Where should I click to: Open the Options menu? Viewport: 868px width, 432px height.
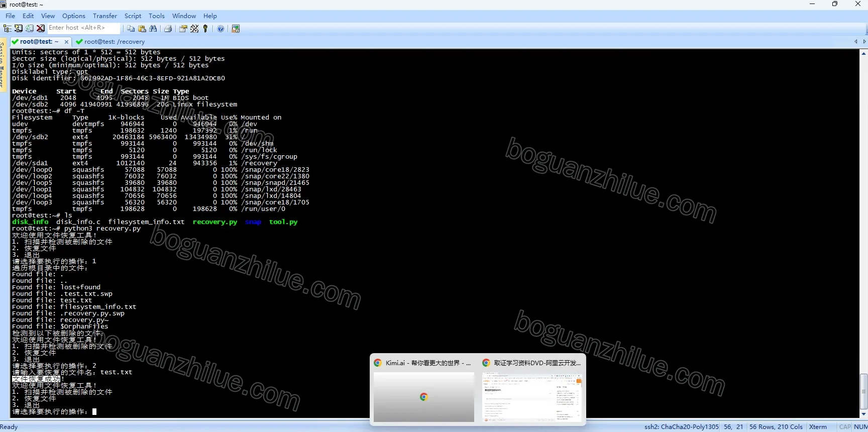[74, 16]
